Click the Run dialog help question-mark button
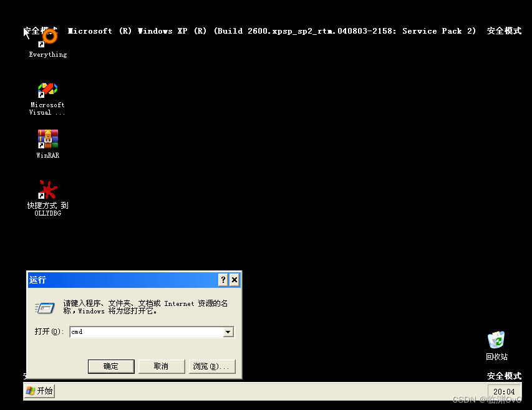 coord(223,280)
